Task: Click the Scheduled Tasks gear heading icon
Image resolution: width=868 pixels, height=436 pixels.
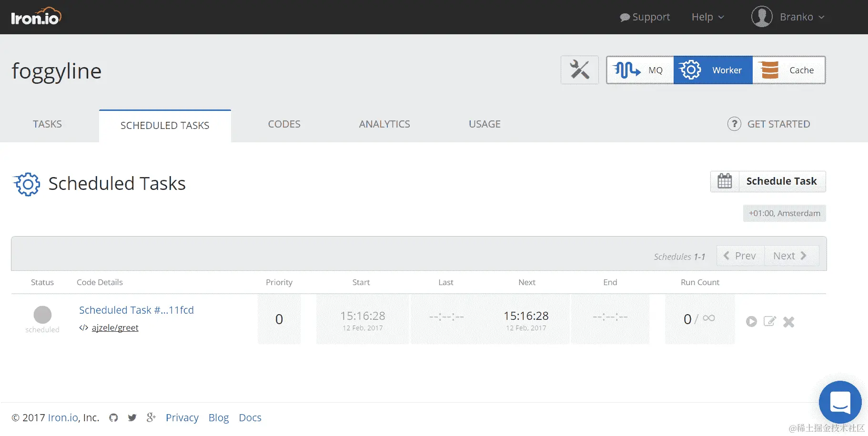Action: [27, 184]
